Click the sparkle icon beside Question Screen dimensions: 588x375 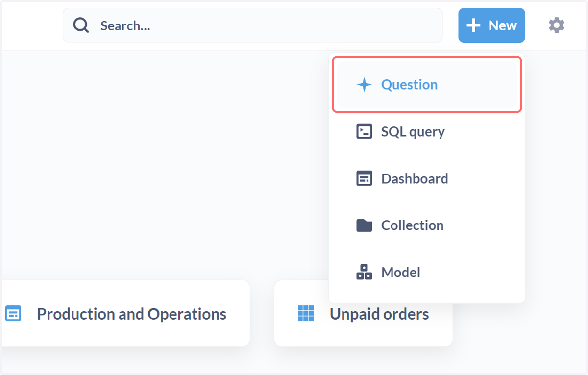364,85
